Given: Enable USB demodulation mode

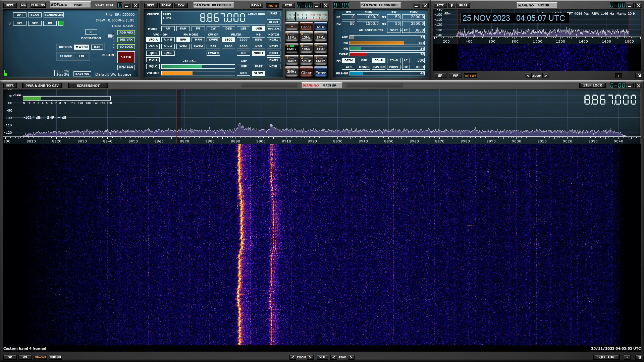Looking at the screenshot, I should pyautogui.click(x=259, y=28).
